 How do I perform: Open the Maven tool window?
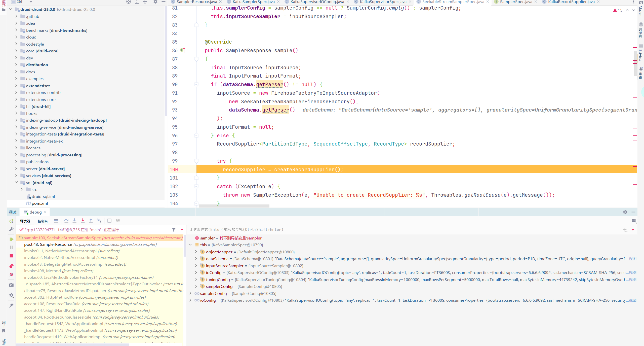tap(641, 9)
